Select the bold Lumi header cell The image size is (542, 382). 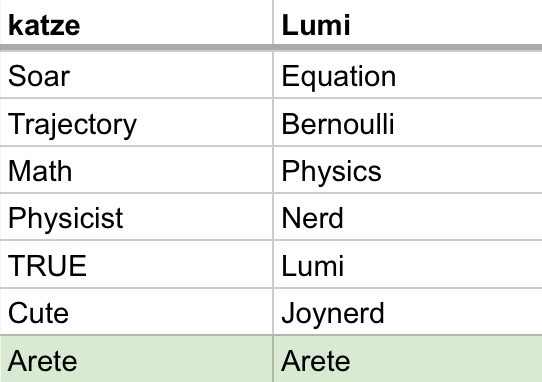coord(408,22)
